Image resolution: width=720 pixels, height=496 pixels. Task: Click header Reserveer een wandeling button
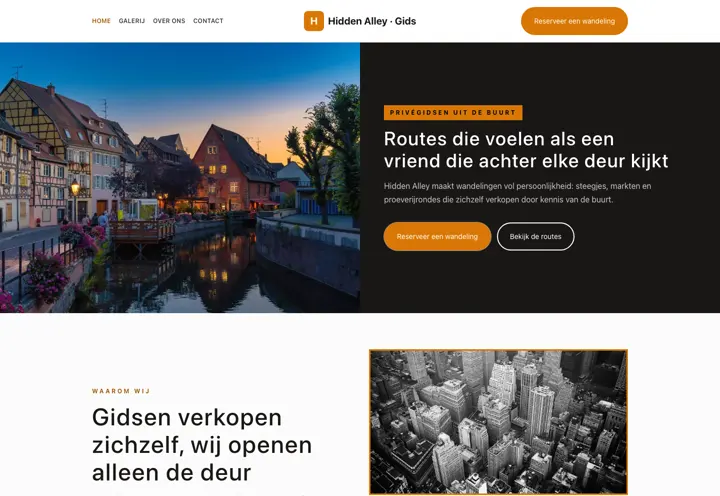coord(574,21)
